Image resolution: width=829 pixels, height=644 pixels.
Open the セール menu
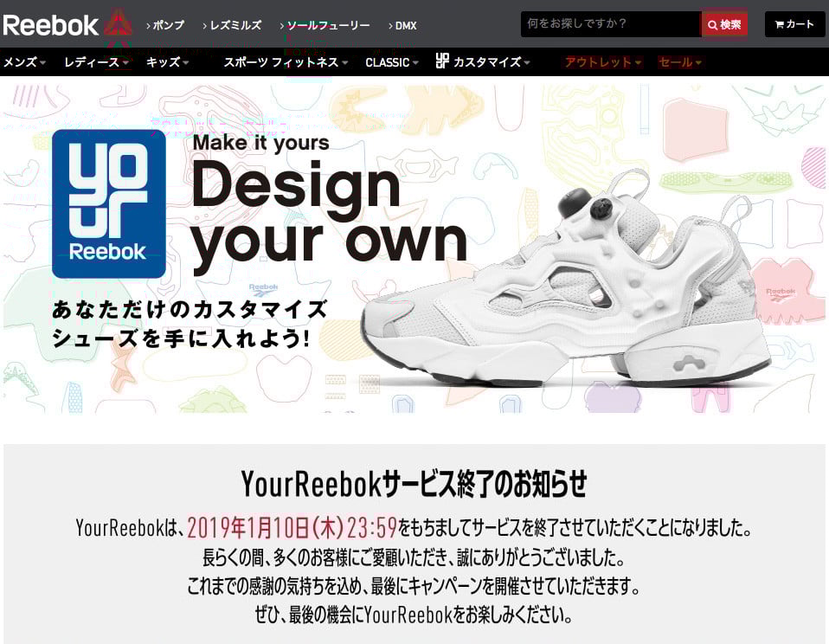[680, 61]
